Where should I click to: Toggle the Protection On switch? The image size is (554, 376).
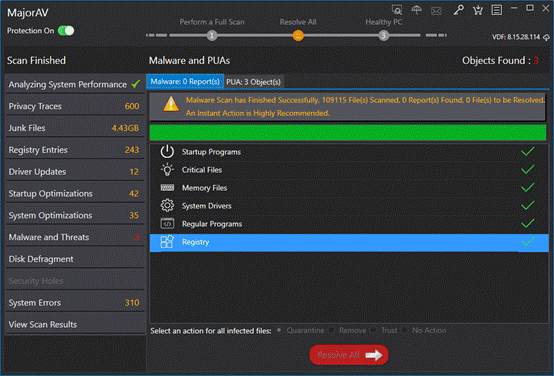(66, 31)
